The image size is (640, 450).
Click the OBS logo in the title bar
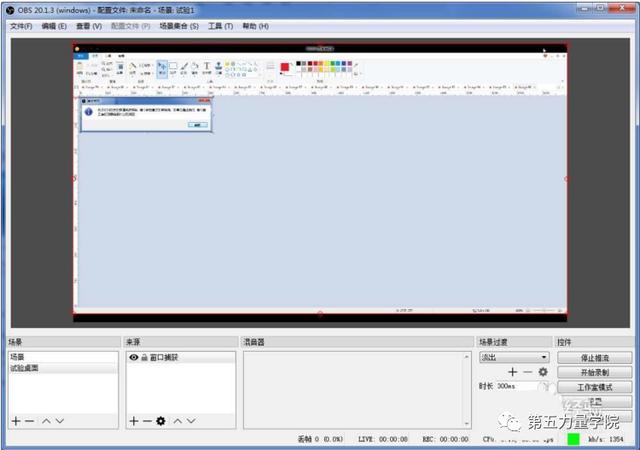point(10,10)
